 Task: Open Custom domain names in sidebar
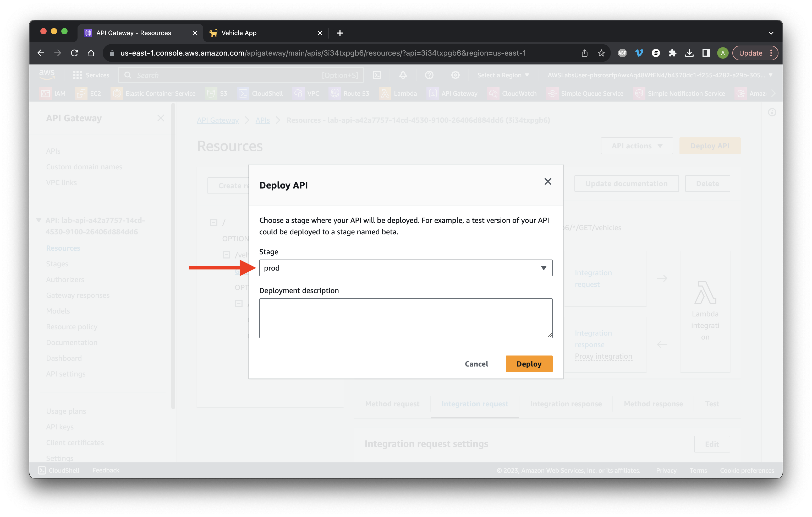pyautogui.click(x=84, y=167)
